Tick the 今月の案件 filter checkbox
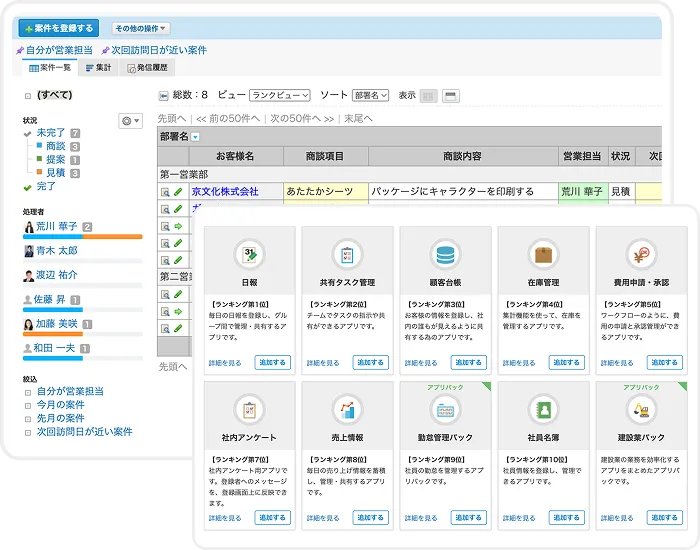700x550 pixels. (28, 405)
